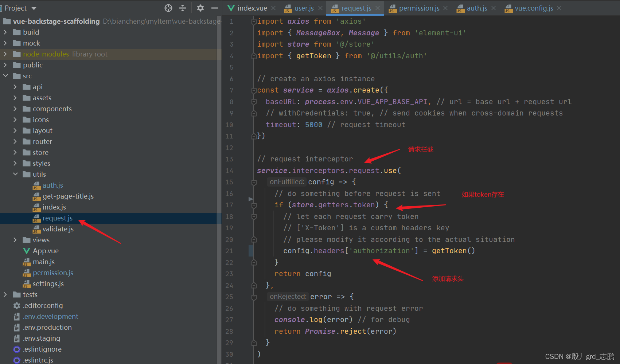Fold axios.create block at line 7
This screenshot has height=364, width=620.
point(254,90)
